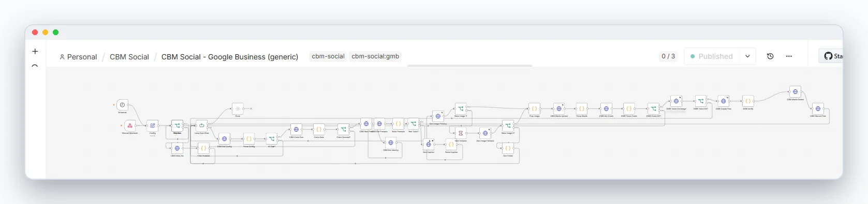Open the Claim Gate code node
The width and height of the screenshot is (868, 204).
[x=319, y=130]
